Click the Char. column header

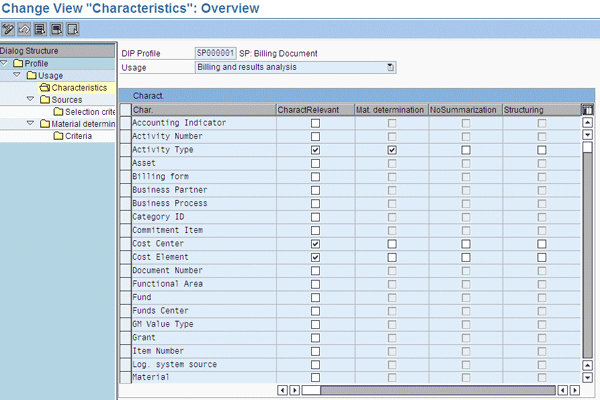204,110
